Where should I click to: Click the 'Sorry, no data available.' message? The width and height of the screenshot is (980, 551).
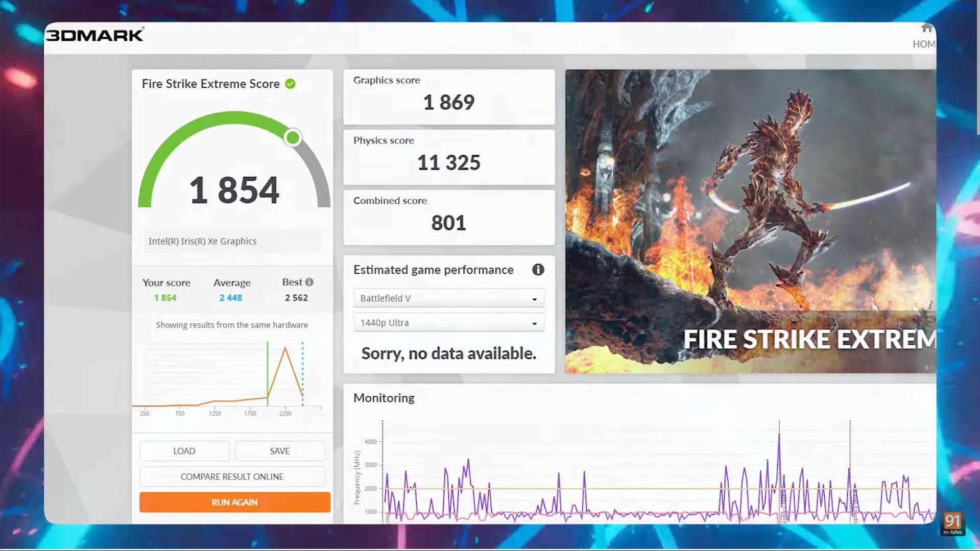(x=449, y=353)
